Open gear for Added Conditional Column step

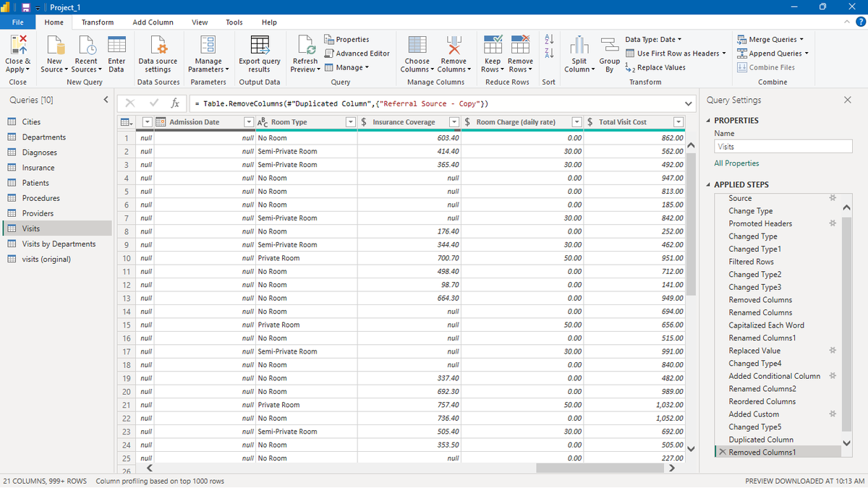click(x=833, y=376)
